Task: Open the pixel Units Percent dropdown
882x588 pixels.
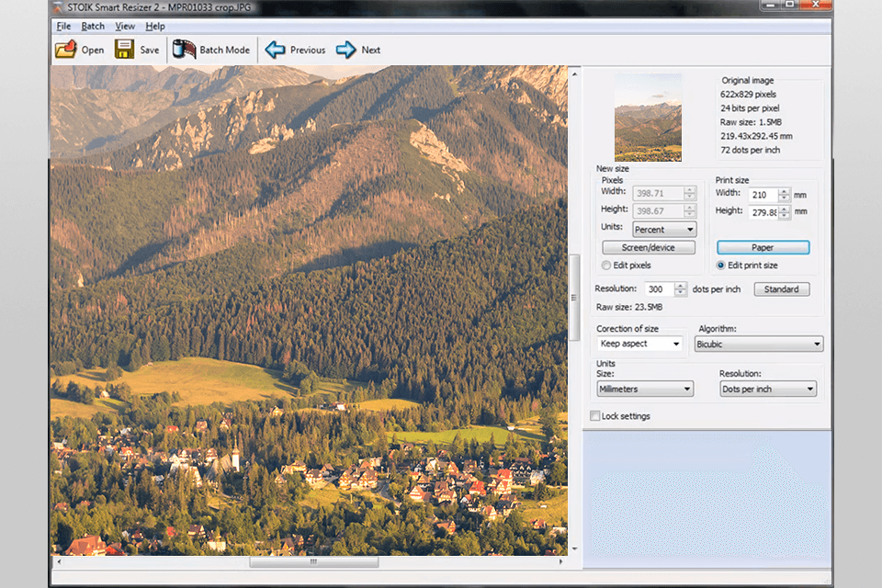Action: pos(664,230)
